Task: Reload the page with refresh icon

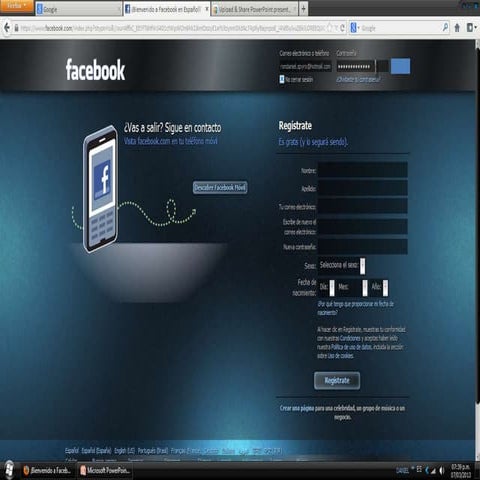Action: (342, 28)
